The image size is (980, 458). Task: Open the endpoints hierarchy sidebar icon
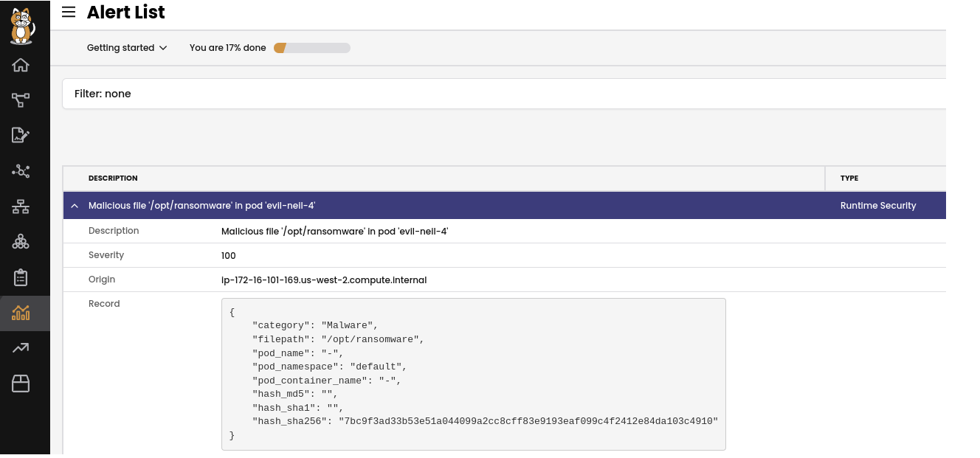[21, 207]
